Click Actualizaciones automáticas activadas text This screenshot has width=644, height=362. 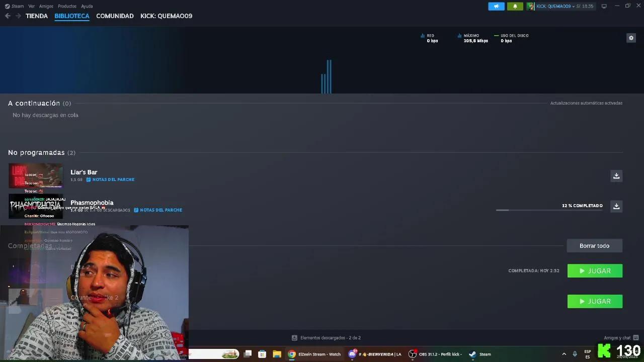click(x=586, y=103)
